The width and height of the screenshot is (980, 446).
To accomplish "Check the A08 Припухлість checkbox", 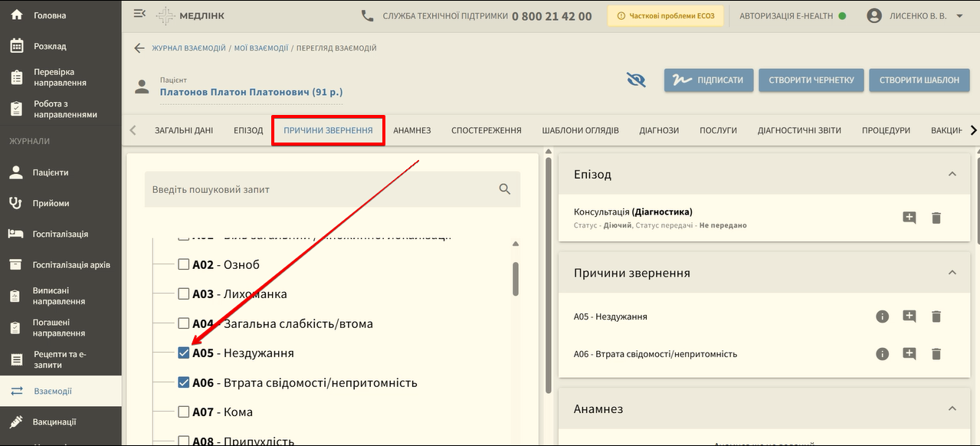I will pos(184,441).
